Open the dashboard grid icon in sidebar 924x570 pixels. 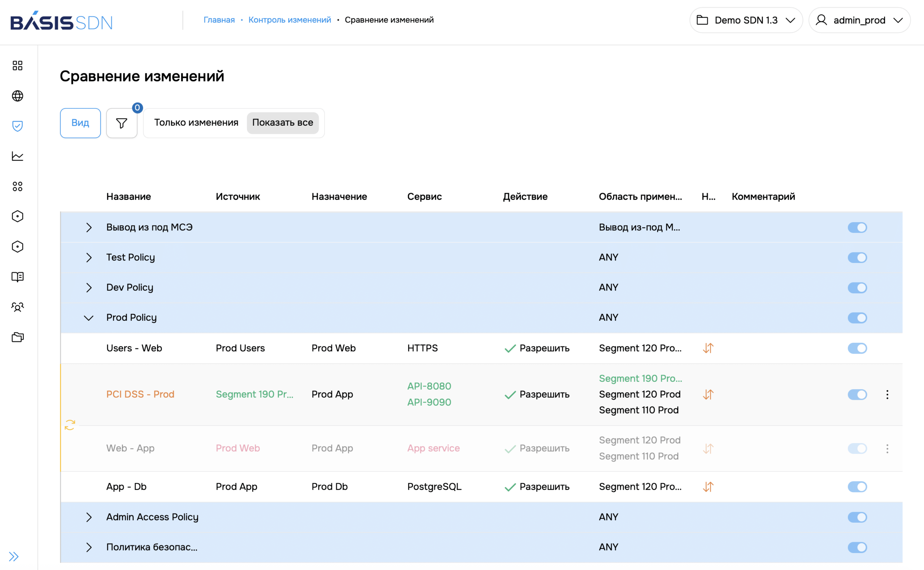[x=17, y=66]
